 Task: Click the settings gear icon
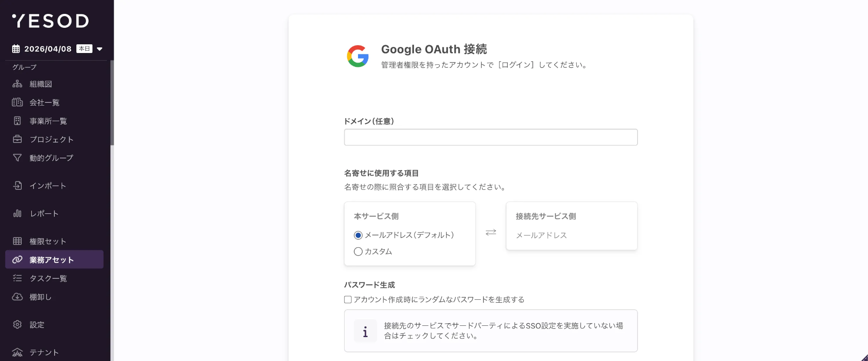[17, 325]
